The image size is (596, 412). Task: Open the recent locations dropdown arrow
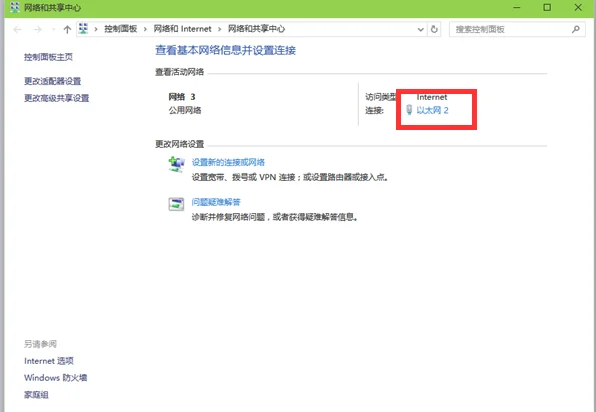click(x=54, y=29)
